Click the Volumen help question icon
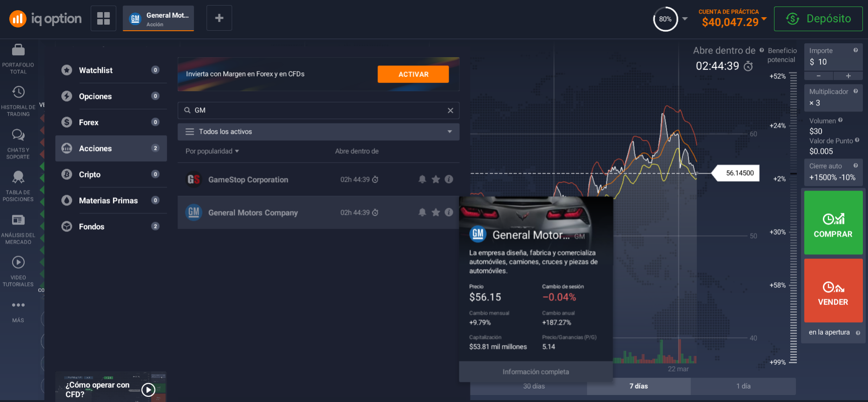This screenshot has width=868, height=402. (x=840, y=120)
